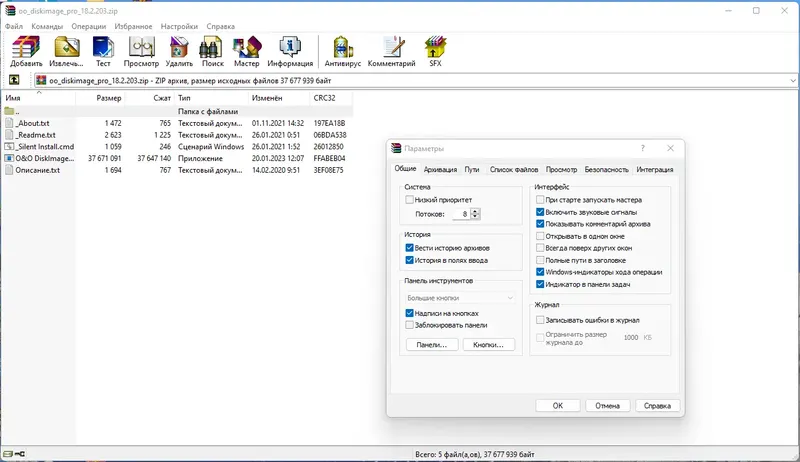Open the Настройки menu

pos(179,26)
